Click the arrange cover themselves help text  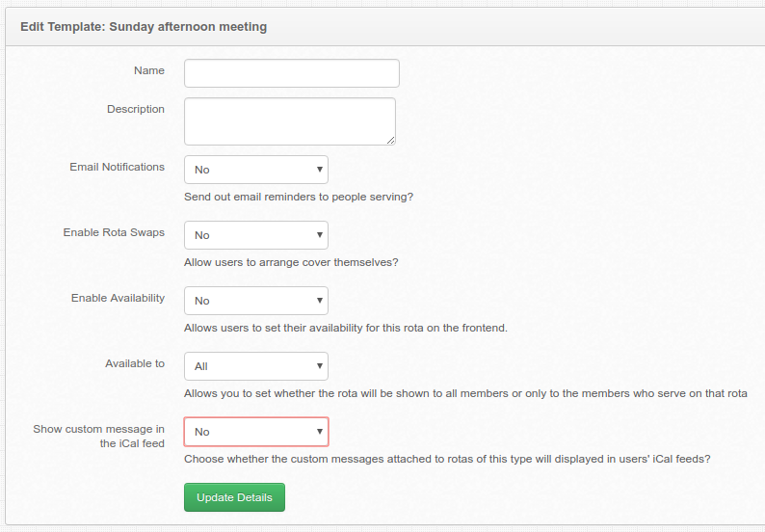(291, 262)
